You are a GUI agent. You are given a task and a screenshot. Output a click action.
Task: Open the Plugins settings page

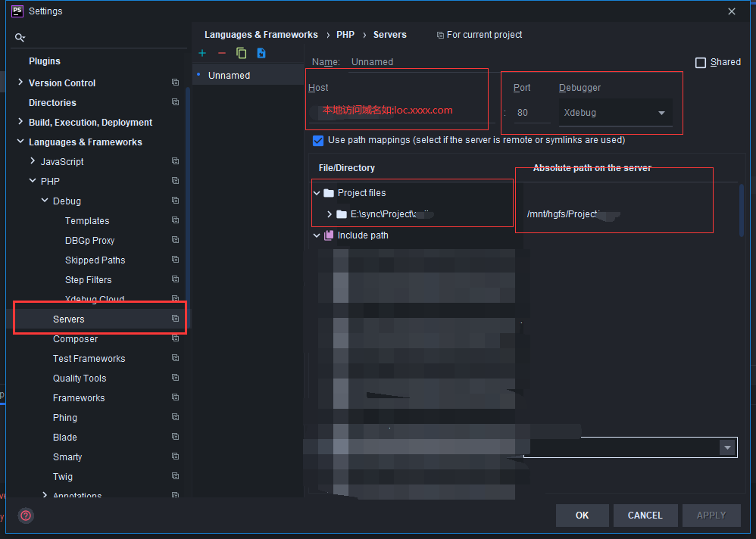point(45,61)
